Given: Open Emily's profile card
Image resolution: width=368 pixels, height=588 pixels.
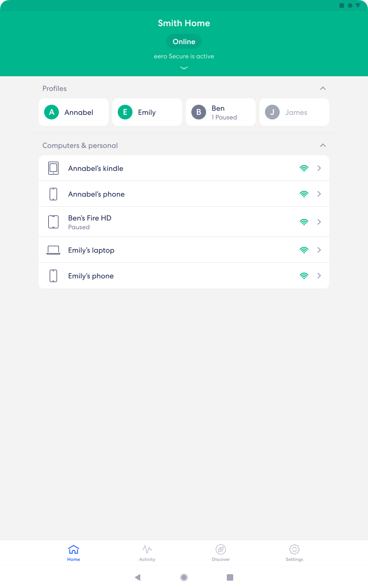Looking at the screenshot, I should point(147,112).
